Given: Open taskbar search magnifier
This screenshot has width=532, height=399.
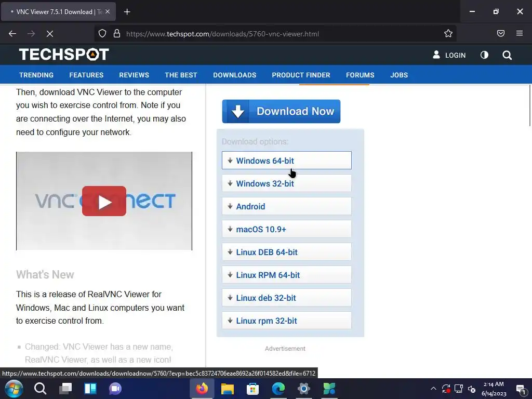Looking at the screenshot, I should click(x=40, y=389).
